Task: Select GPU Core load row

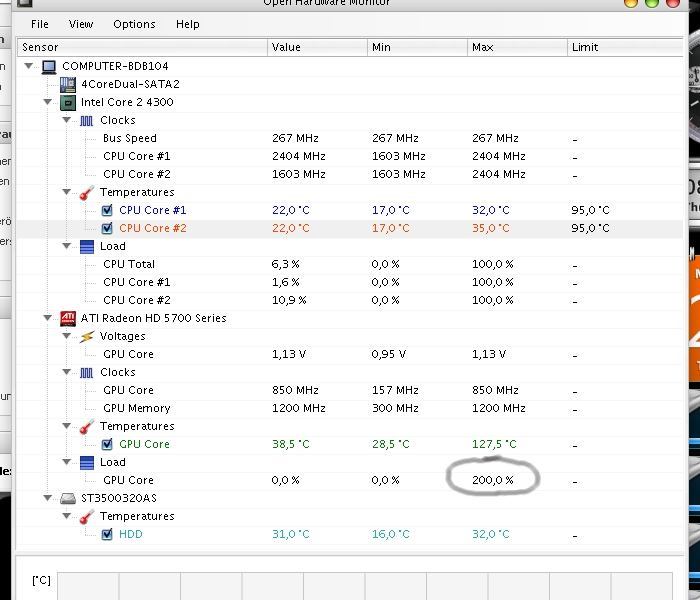Action: pyautogui.click(x=350, y=480)
